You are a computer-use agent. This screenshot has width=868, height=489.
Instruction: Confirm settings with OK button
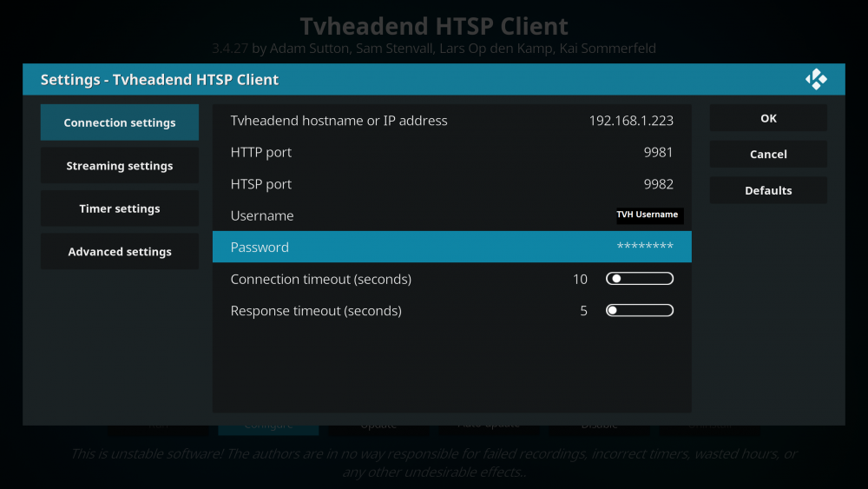[x=768, y=118]
